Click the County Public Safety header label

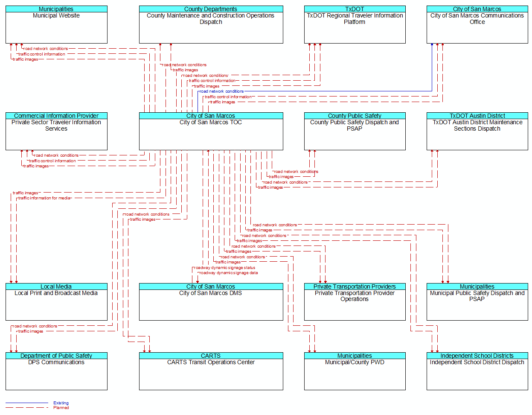point(355,116)
